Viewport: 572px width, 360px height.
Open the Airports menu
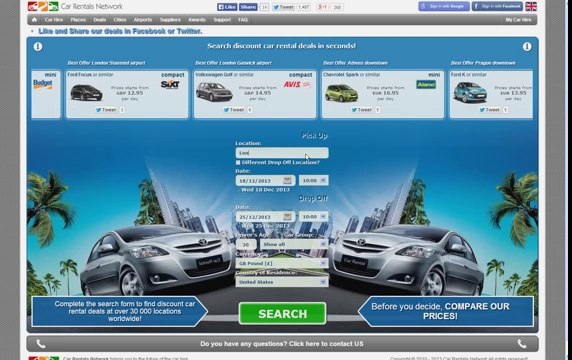143,20
